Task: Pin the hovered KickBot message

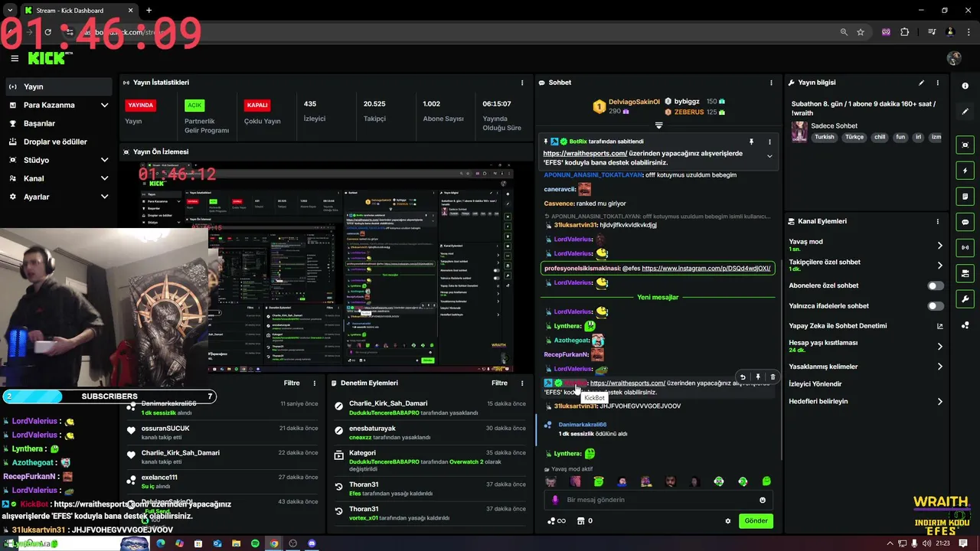Action: coord(758,377)
